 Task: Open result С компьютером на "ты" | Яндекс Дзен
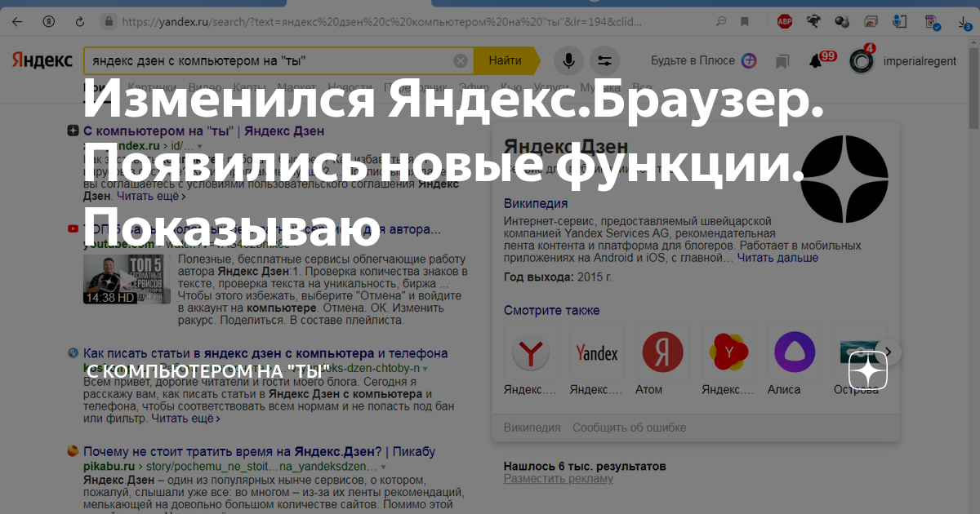[x=204, y=131]
